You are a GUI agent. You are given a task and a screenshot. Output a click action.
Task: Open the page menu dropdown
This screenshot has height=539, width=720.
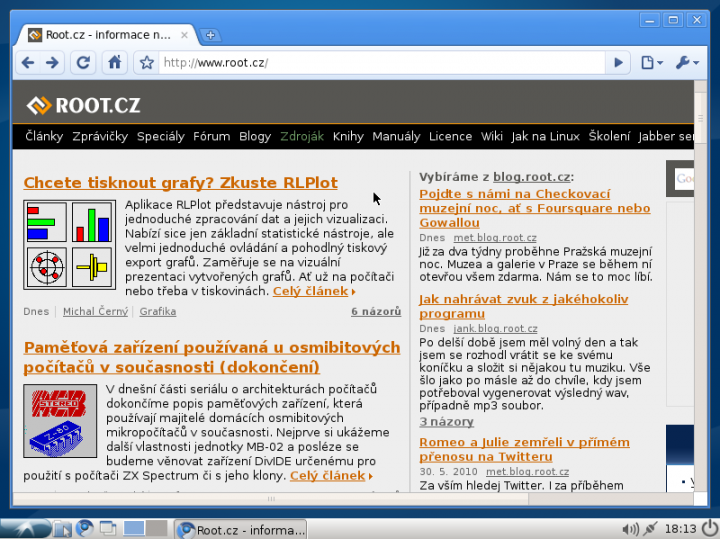tap(652, 62)
